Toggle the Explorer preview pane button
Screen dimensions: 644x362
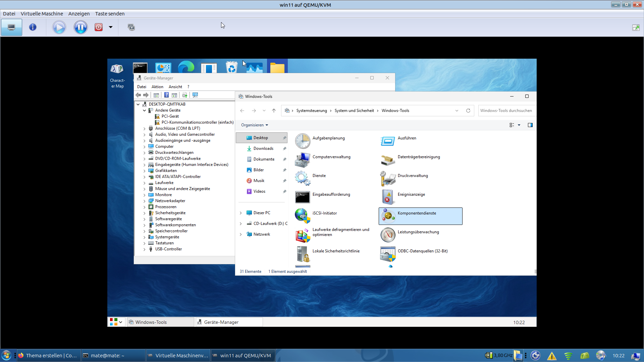click(530, 125)
